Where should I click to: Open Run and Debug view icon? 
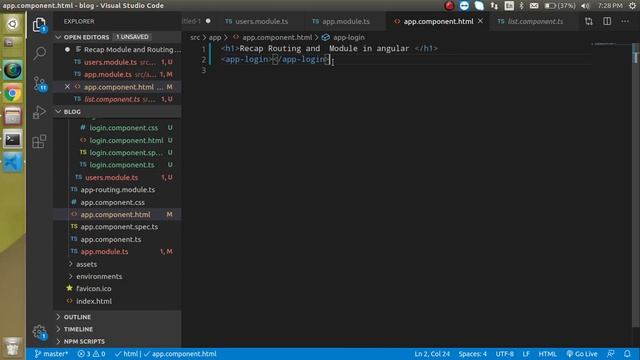click(39, 112)
